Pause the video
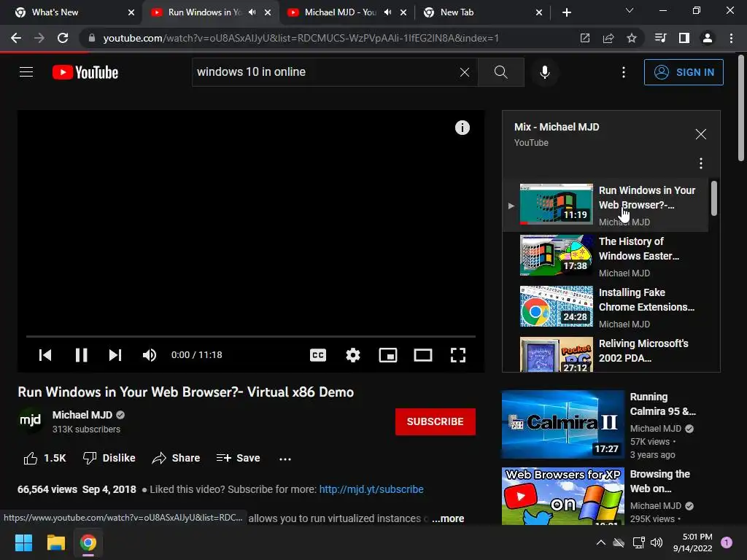The image size is (747, 560). 82,355
